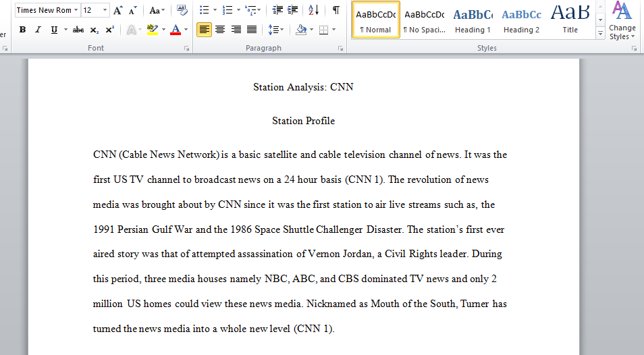The image size is (644, 355).
Task: Open the Font dialog launcher
Action: point(187,49)
